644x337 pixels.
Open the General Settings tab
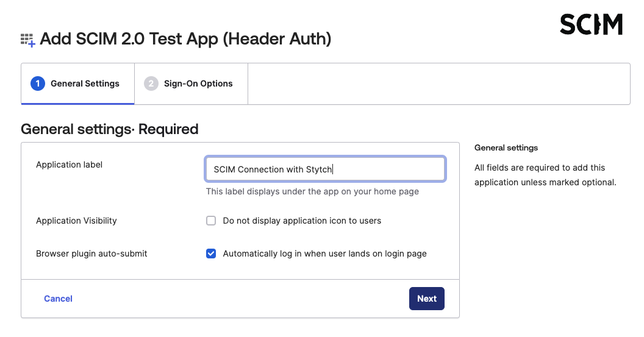tap(77, 83)
